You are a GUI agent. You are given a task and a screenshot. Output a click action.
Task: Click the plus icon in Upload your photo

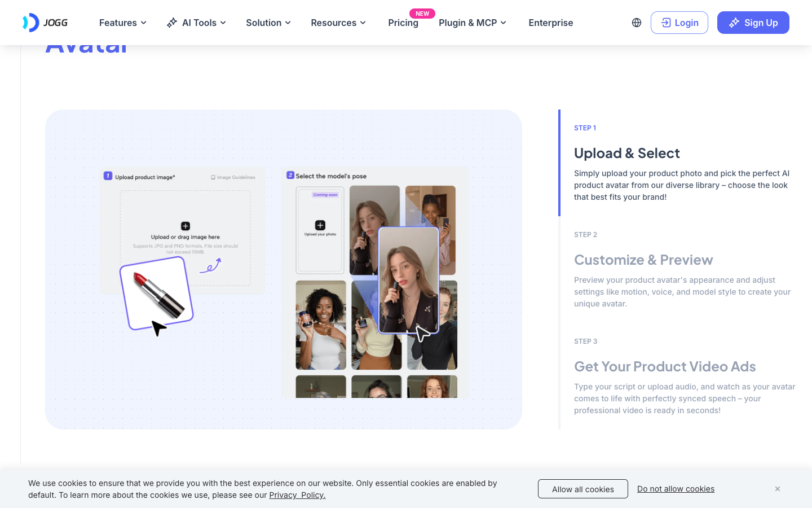coord(320,225)
